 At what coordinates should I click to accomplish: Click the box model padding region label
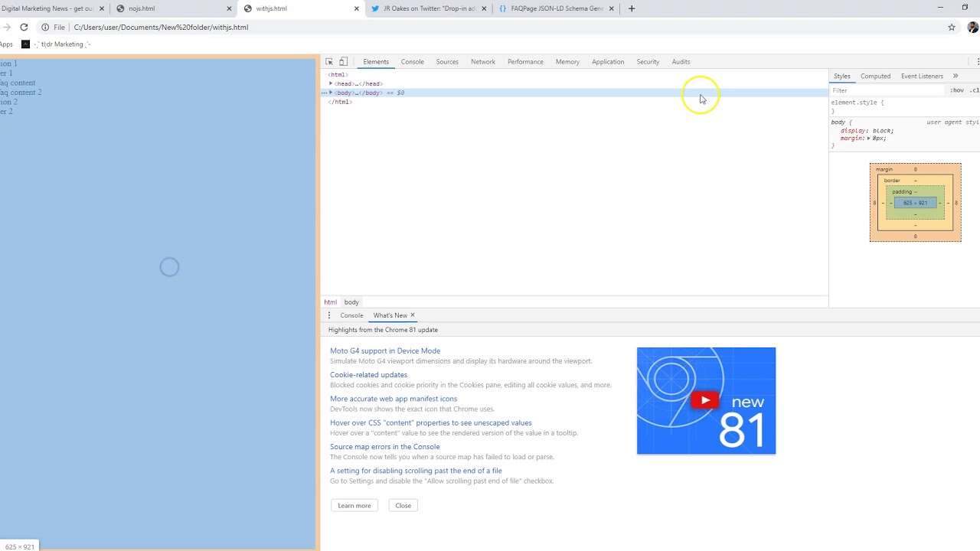click(902, 192)
